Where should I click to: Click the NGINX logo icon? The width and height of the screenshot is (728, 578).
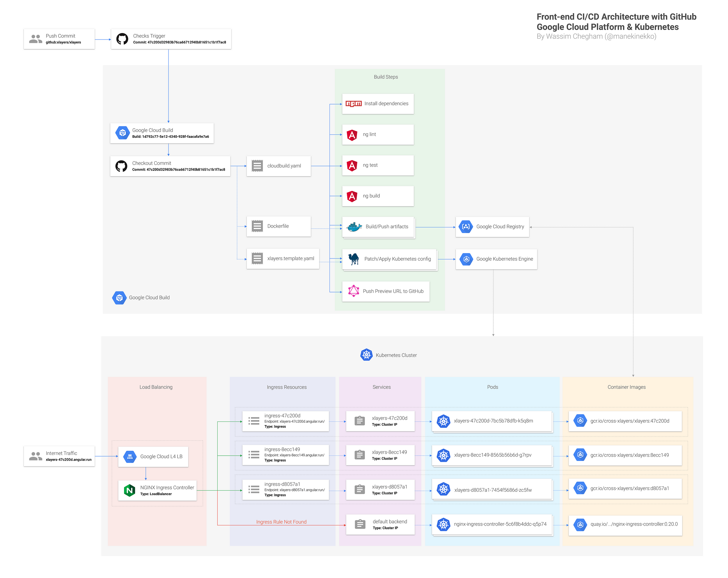(x=129, y=490)
